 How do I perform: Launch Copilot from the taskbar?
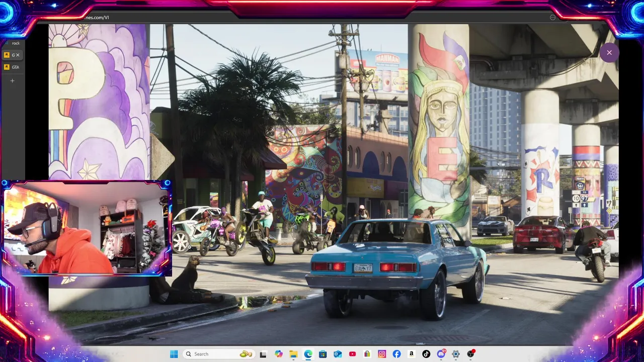pos(279,354)
